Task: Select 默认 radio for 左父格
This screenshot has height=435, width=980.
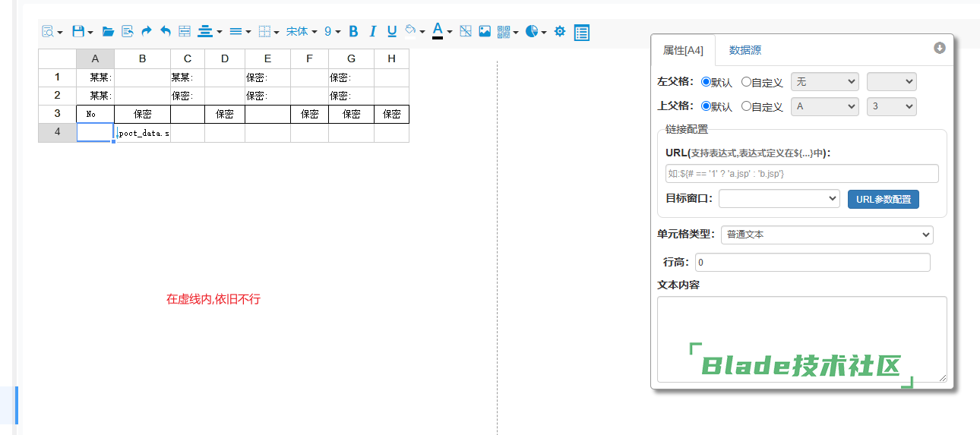Action: (707, 82)
